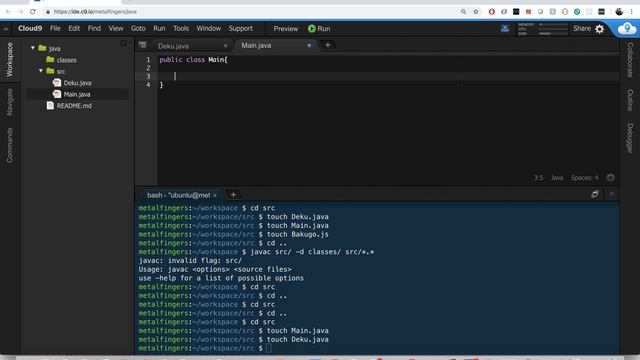Click the README.md file icon
The width and height of the screenshot is (640, 360).
50,105
